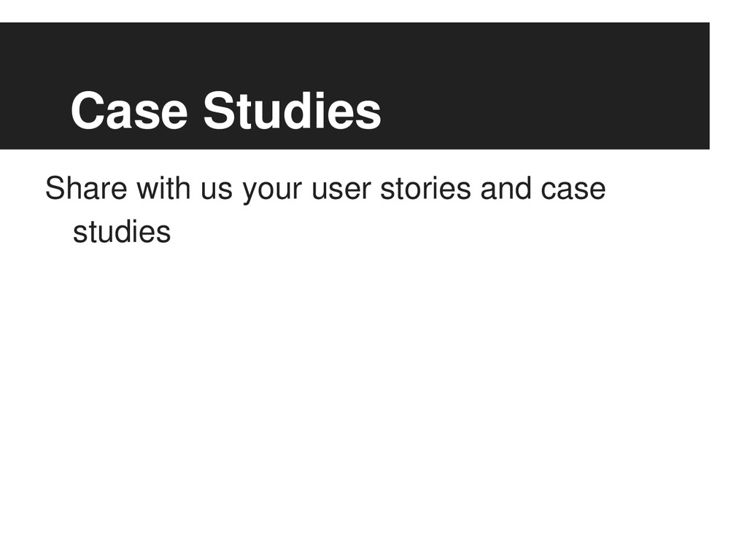Click the word "case" ending the first line

pos(573,190)
